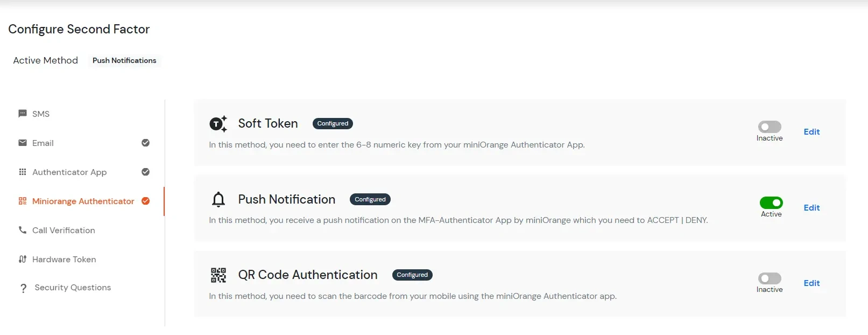Select the Active Method tab
868x335 pixels.
pyautogui.click(x=45, y=60)
